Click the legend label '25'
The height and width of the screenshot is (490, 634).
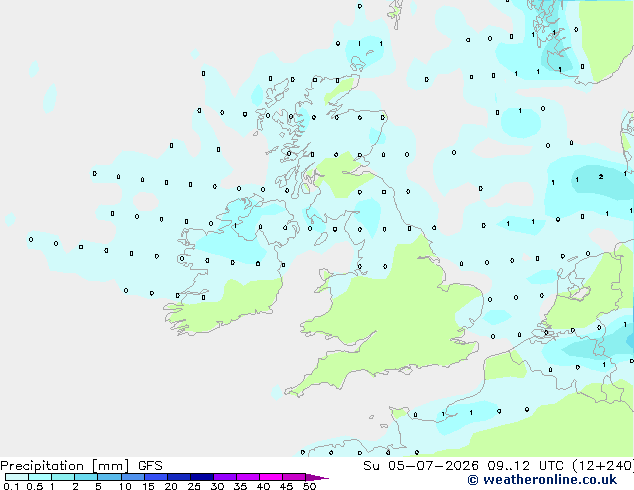tap(194, 486)
